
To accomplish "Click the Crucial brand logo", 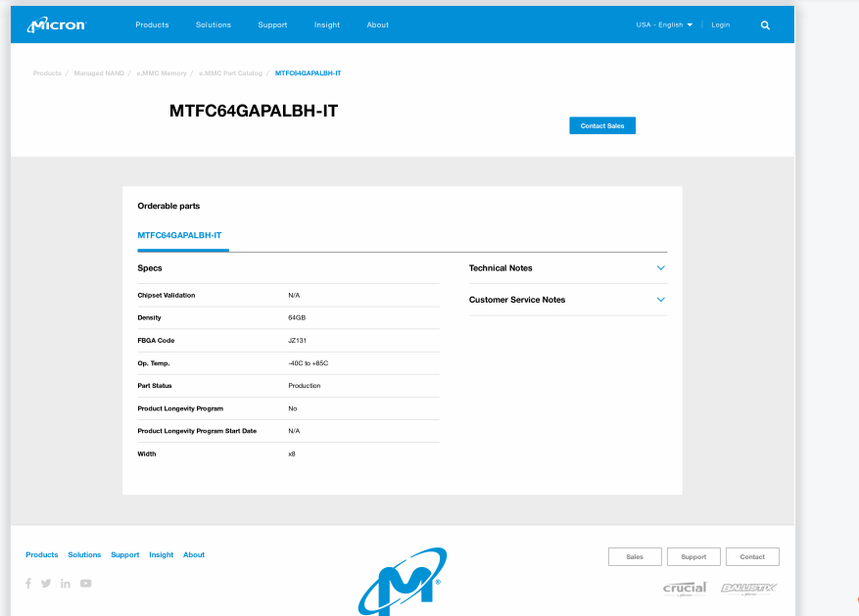I will point(686,589).
